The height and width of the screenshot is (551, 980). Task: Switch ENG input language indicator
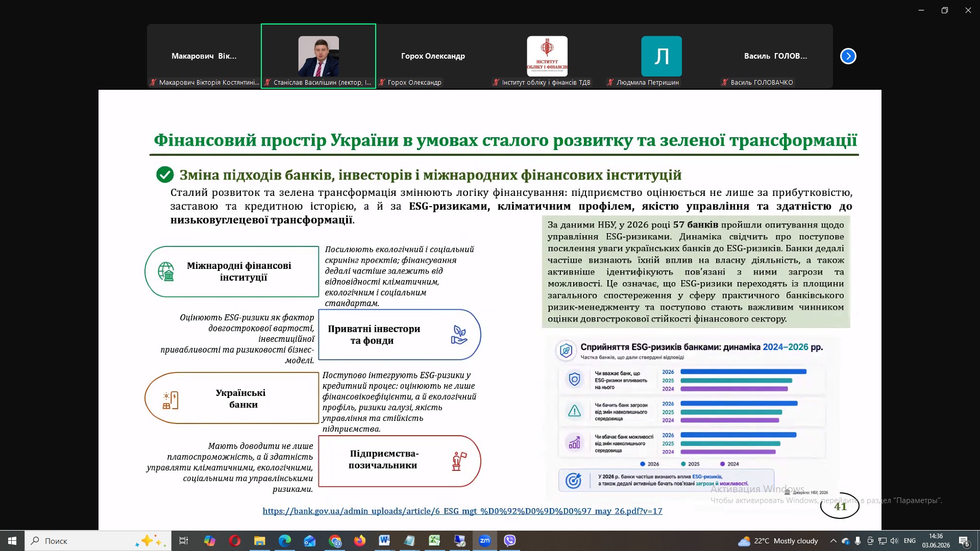coord(910,541)
